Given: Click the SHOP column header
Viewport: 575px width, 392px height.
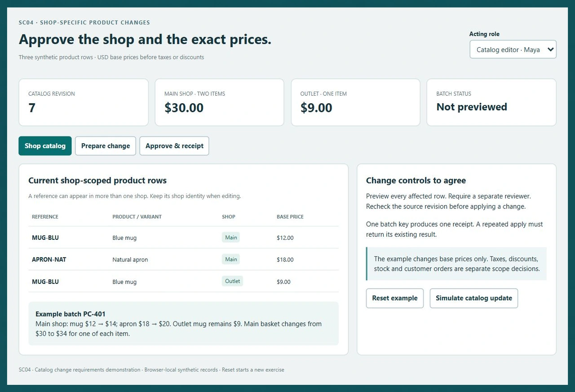Looking at the screenshot, I should 229,217.
